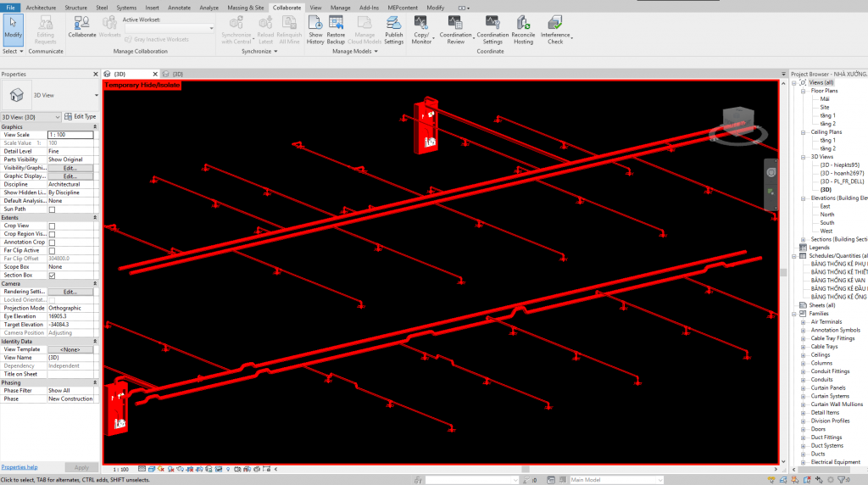Open Publish Settings
The image size is (868, 485).
[393, 30]
